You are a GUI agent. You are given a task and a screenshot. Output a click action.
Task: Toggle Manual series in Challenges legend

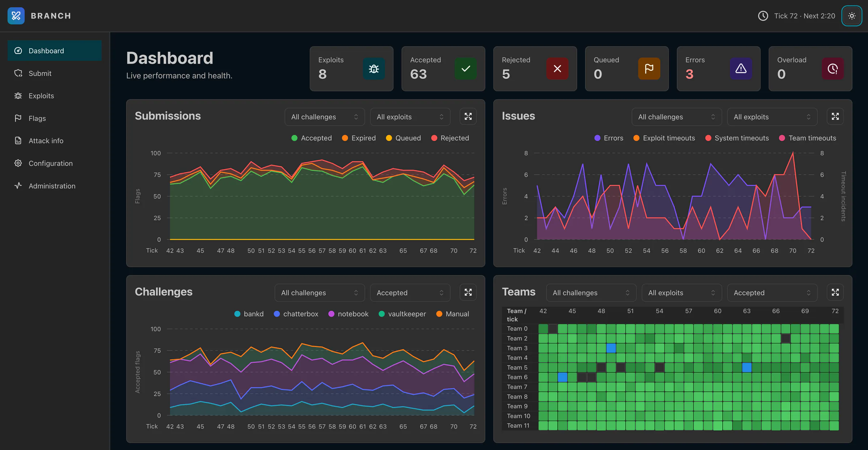tap(452, 314)
